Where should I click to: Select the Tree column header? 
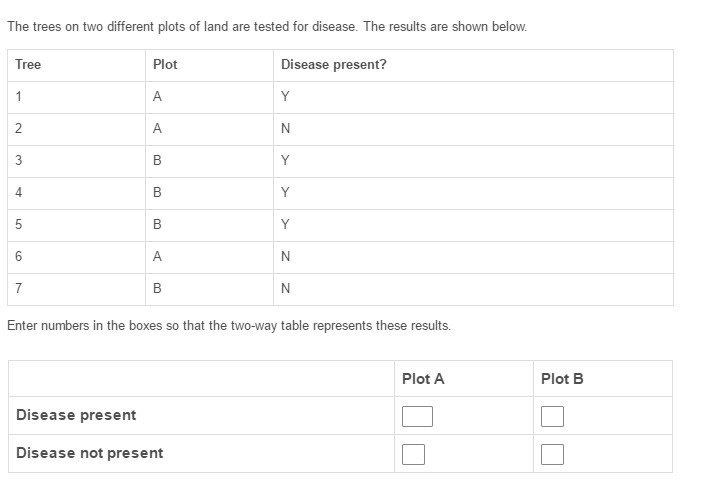28,65
